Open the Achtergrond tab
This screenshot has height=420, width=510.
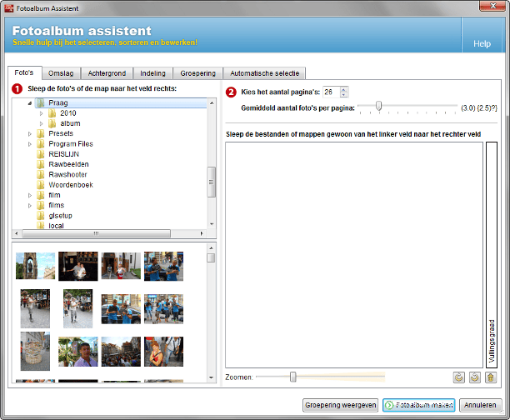pyautogui.click(x=107, y=73)
